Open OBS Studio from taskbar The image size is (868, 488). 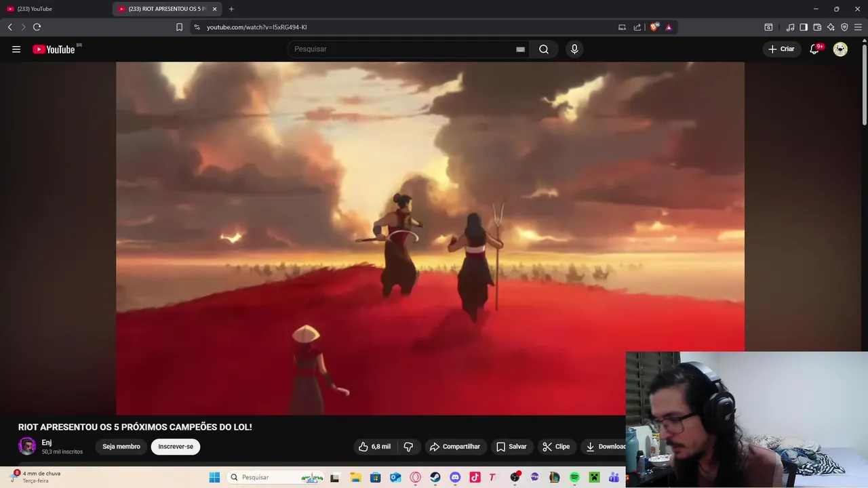click(515, 477)
